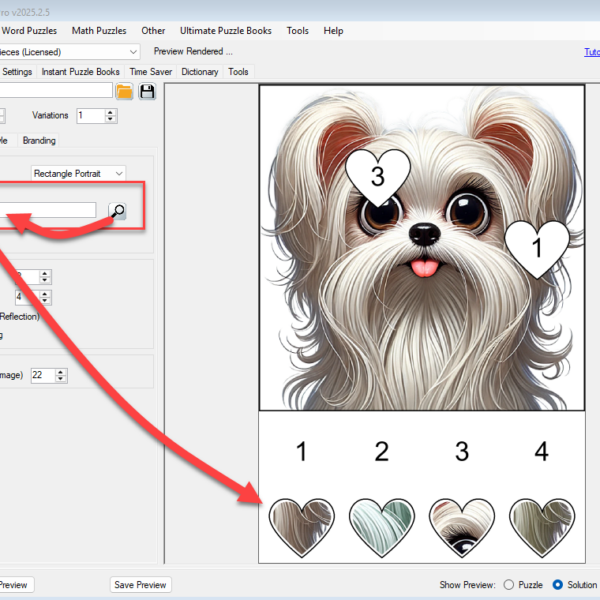
Task: Select the Solution preview radio button
Action: click(x=557, y=585)
